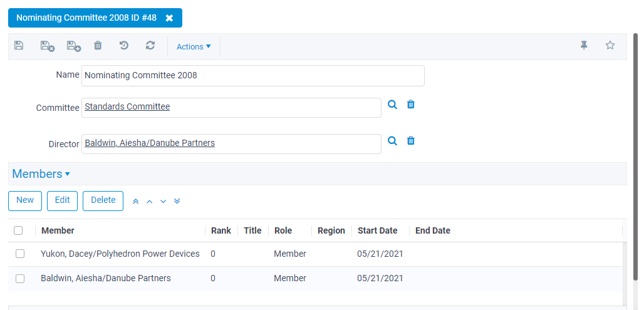Pin this record with the pushpin icon
644x310 pixels.
point(584,46)
